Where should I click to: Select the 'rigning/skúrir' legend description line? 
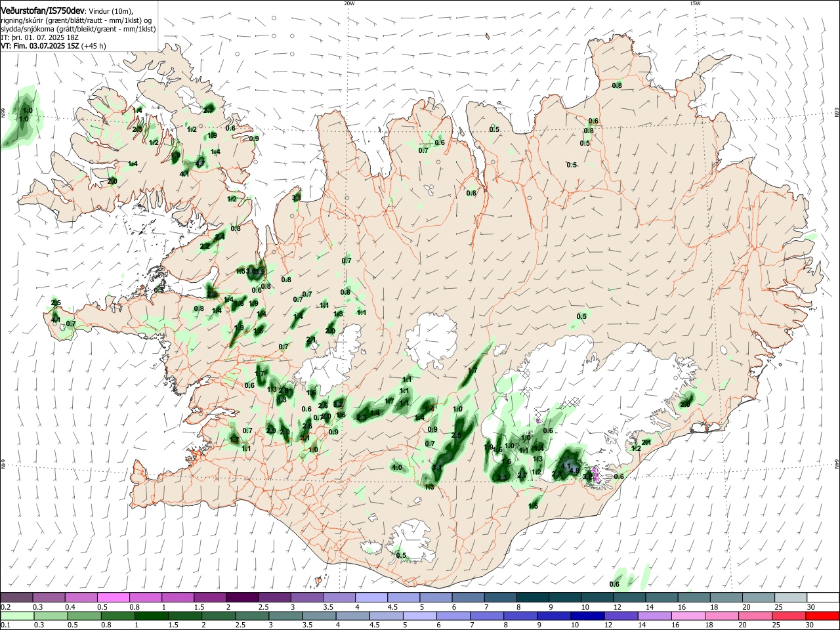[x=76, y=20]
